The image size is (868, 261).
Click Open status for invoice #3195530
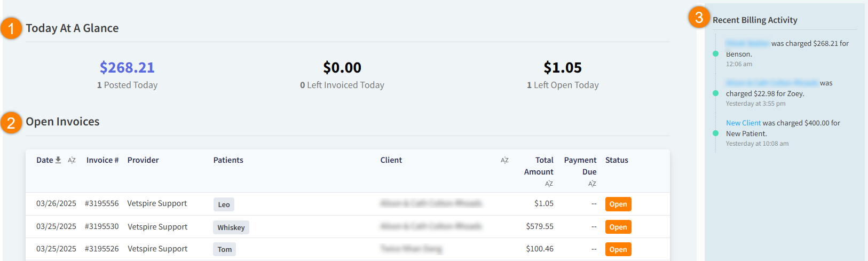618,227
